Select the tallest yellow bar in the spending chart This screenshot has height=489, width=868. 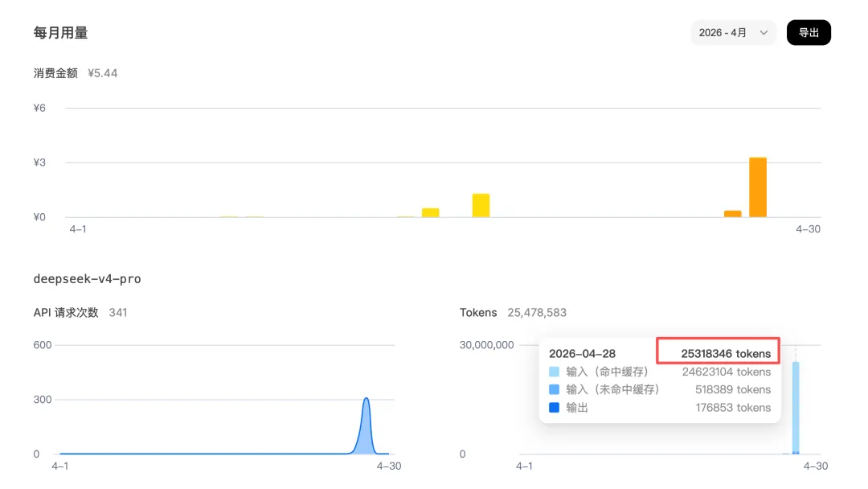[x=481, y=205]
